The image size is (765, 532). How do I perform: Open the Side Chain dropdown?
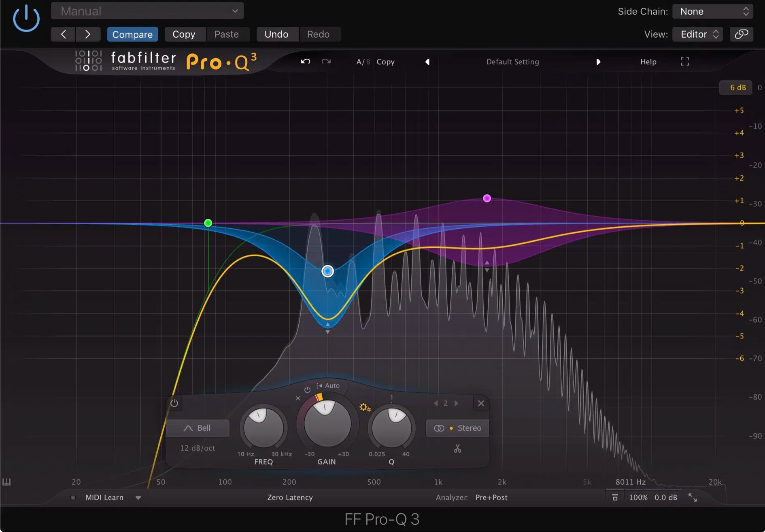pyautogui.click(x=713, y=11)
